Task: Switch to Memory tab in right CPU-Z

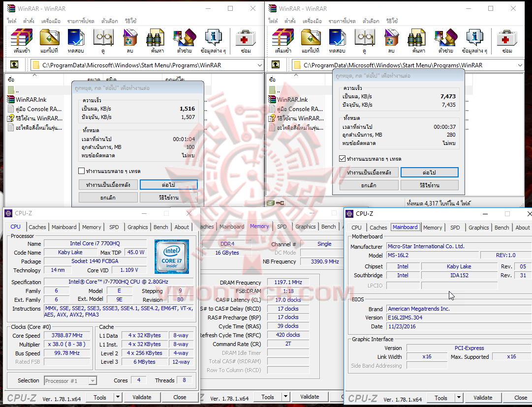Action: click(432, 228)
